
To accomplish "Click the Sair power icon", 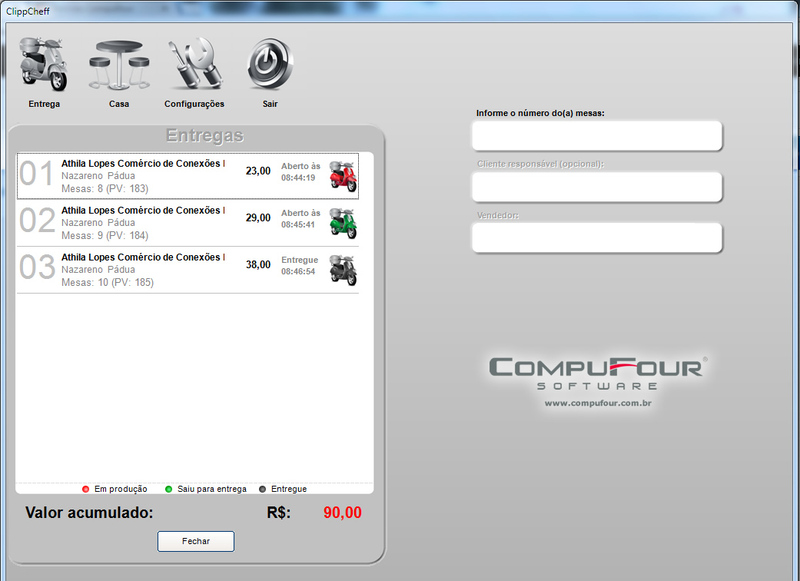I will pos(270,65).
